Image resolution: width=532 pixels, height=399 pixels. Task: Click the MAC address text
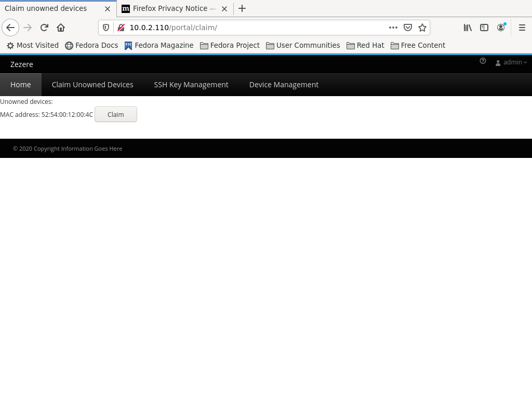click(x=46, y=115)
